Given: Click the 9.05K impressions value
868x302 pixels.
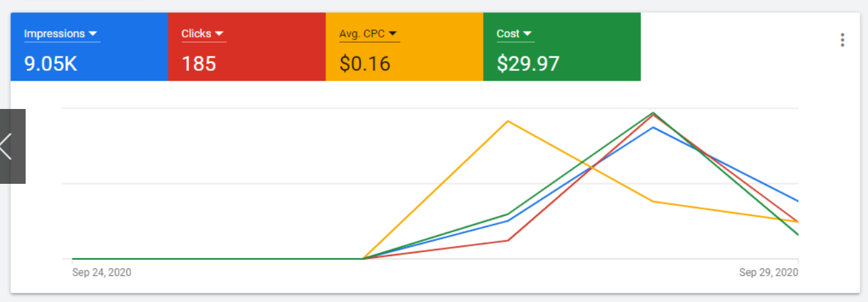Looking at the screenshot, I should pos(51,63).
